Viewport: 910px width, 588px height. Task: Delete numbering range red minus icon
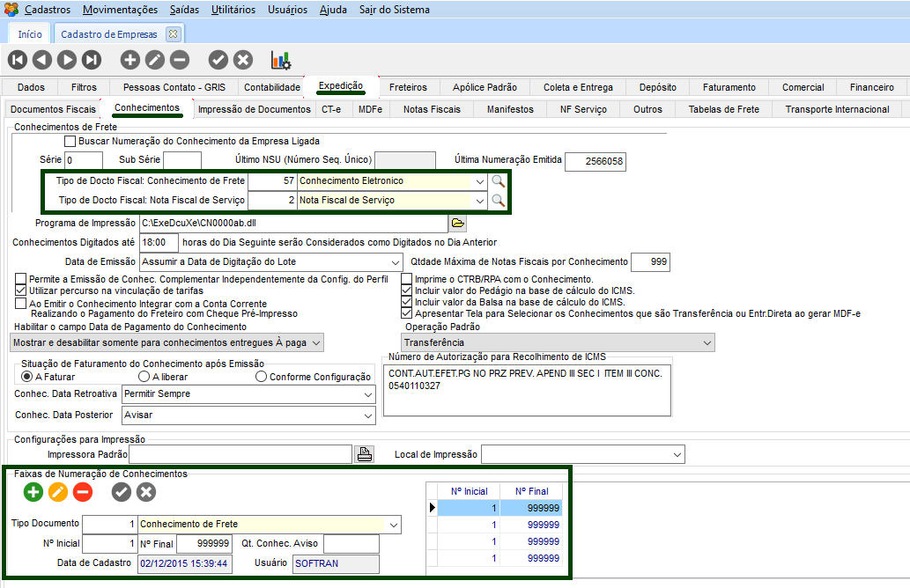tap(83, 493)
